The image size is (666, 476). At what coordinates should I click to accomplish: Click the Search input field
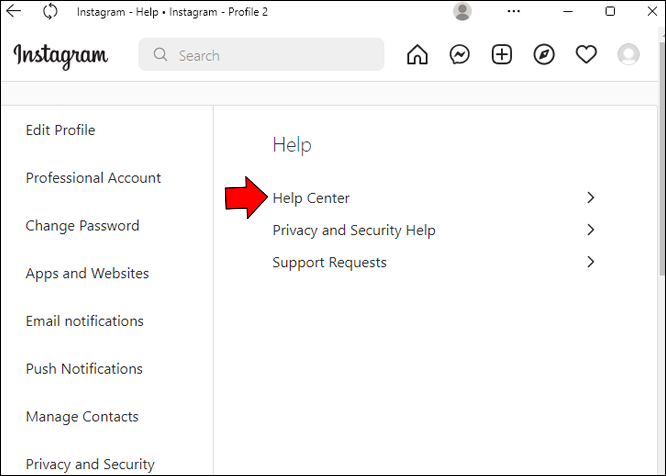point(270,55)
